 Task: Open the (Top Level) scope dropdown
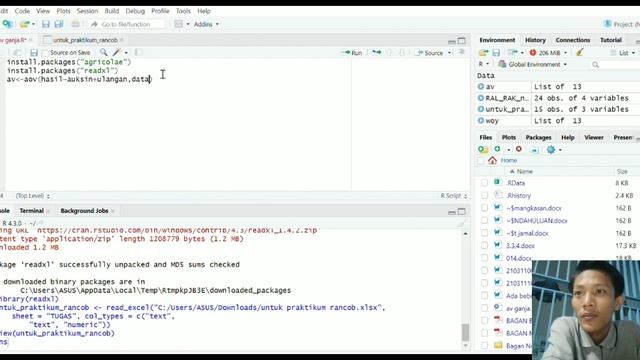pyautogui.click(x=33, y=196)
